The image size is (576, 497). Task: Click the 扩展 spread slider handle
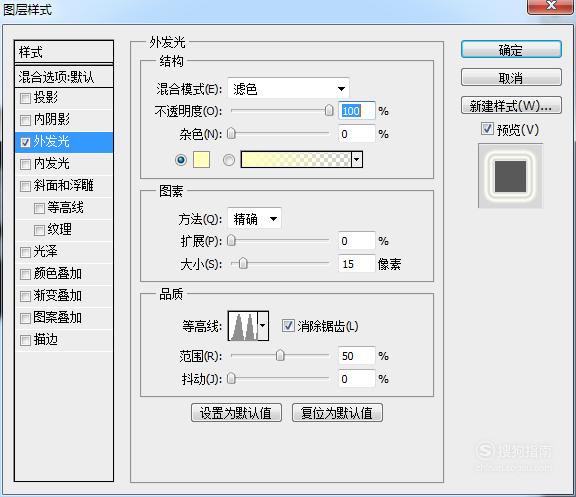tap(231, 241)
